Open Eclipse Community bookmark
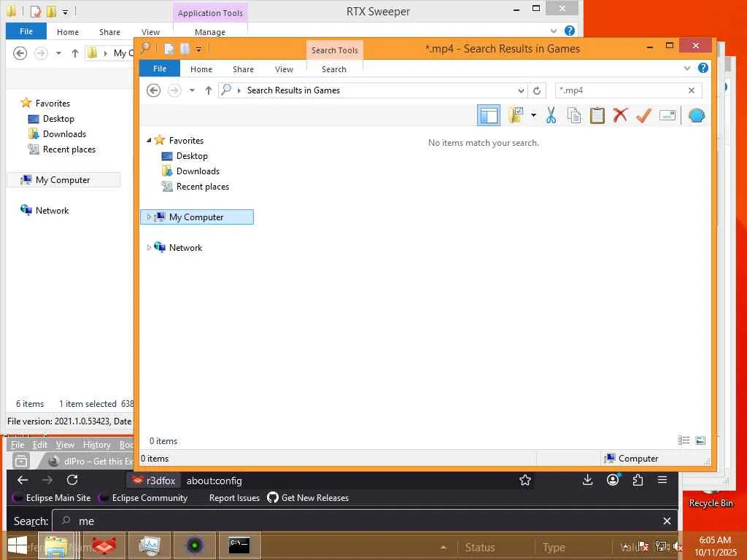Screen dimensions: 747x560 [x=143, y=497]
